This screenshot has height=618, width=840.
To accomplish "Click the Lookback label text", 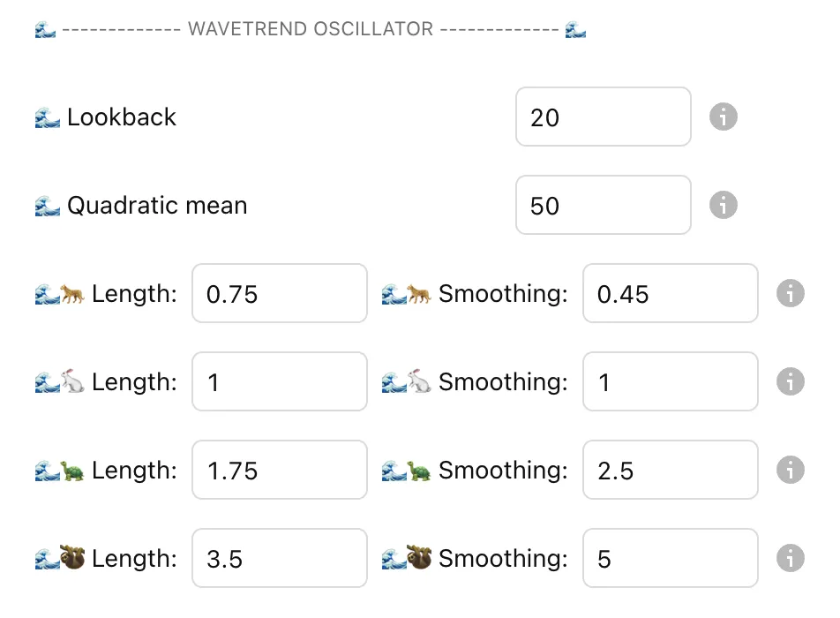I will tap(121, 117).
